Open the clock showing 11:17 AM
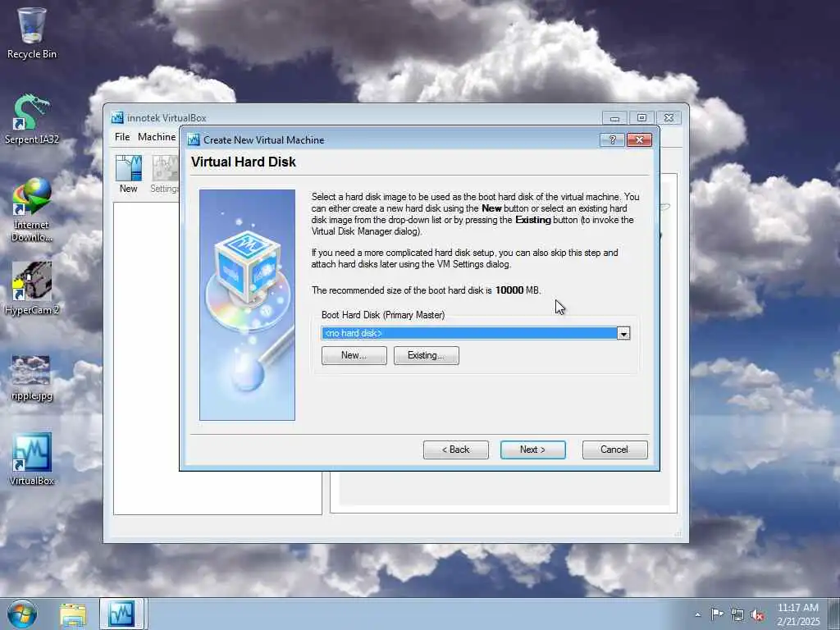 coord(797,614)
